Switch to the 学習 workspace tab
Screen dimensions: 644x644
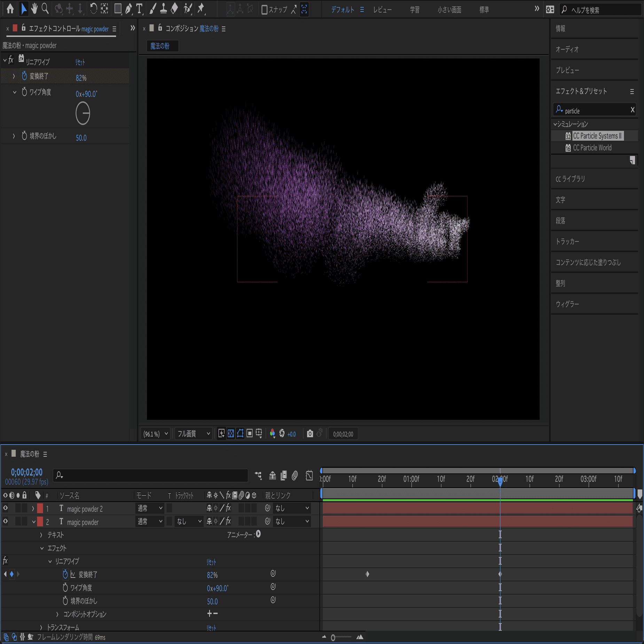[x=414, y=10]
